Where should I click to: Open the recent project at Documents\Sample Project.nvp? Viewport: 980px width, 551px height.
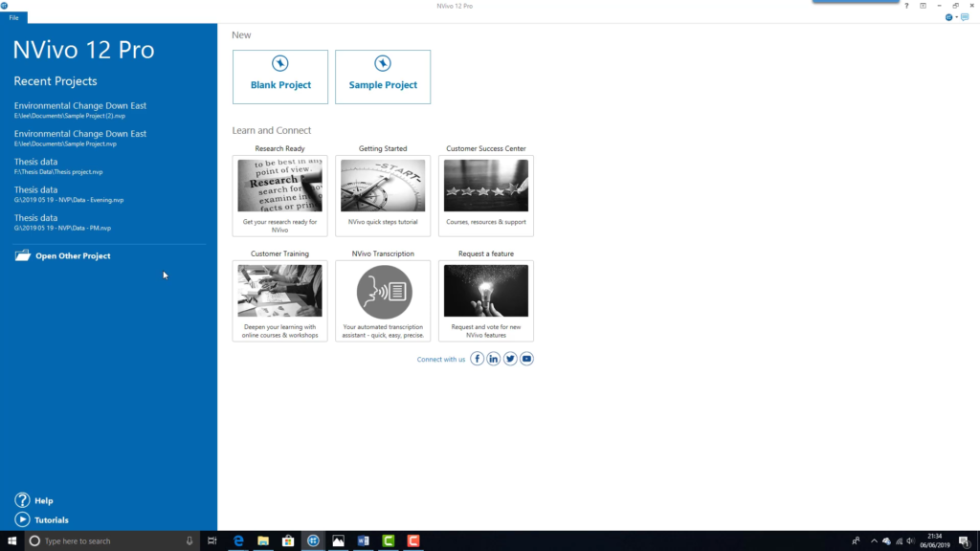point(80,138)
